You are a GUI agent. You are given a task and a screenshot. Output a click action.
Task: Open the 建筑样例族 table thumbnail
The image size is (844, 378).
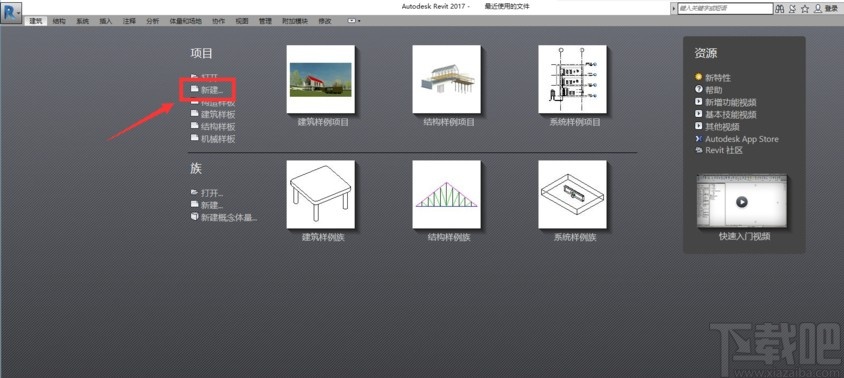pos(321,194)
